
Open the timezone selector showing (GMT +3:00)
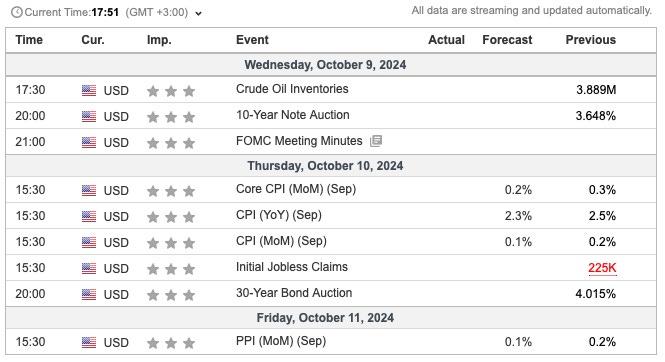156,12
